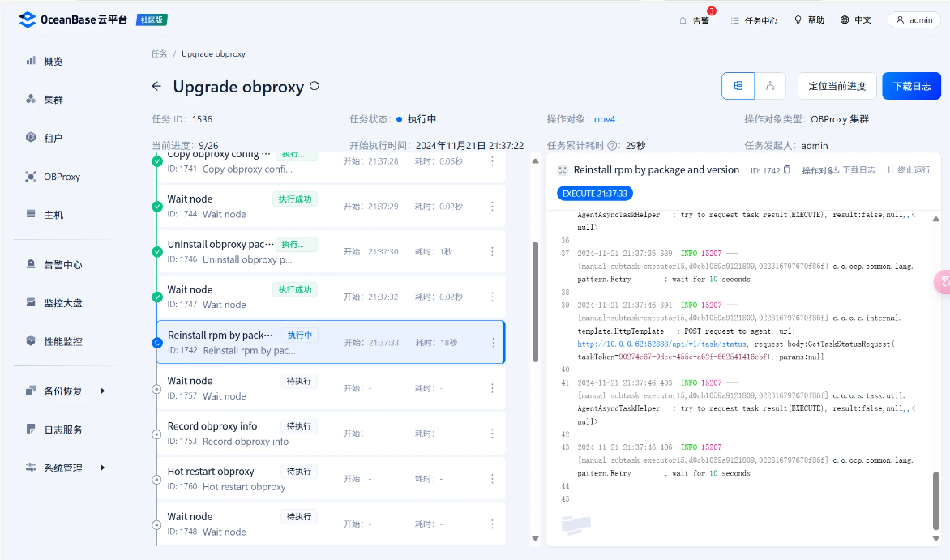950x560 pixels.
Task: Switch to list view layout
Action: [738, 86]
